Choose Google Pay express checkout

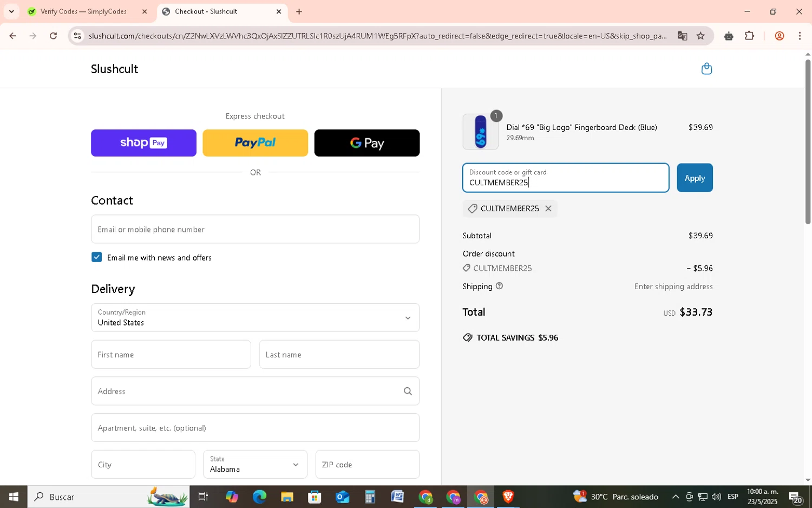pos(367,143)
